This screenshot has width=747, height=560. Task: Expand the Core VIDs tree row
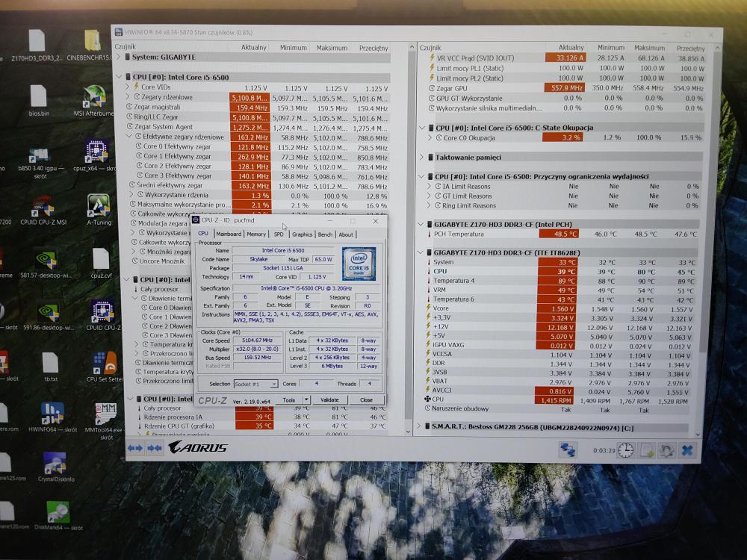click(x=128, y=87)
